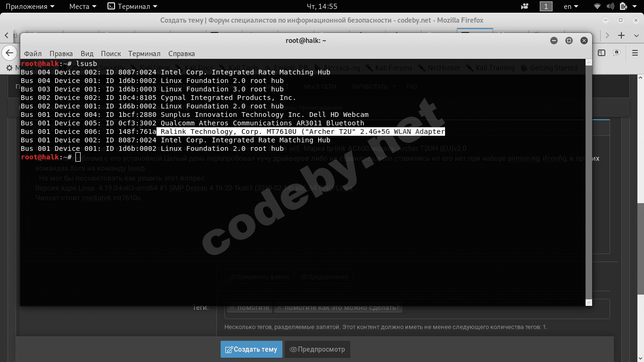Open Kali Forums bookmark
The height and width of the screenshot is (362, 644).
tap(389, 68)
